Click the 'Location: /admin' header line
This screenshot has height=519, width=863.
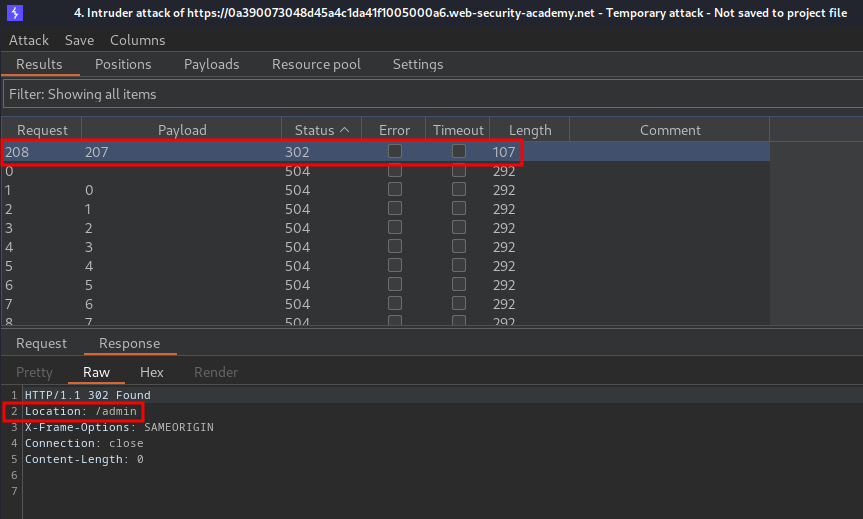80,411
